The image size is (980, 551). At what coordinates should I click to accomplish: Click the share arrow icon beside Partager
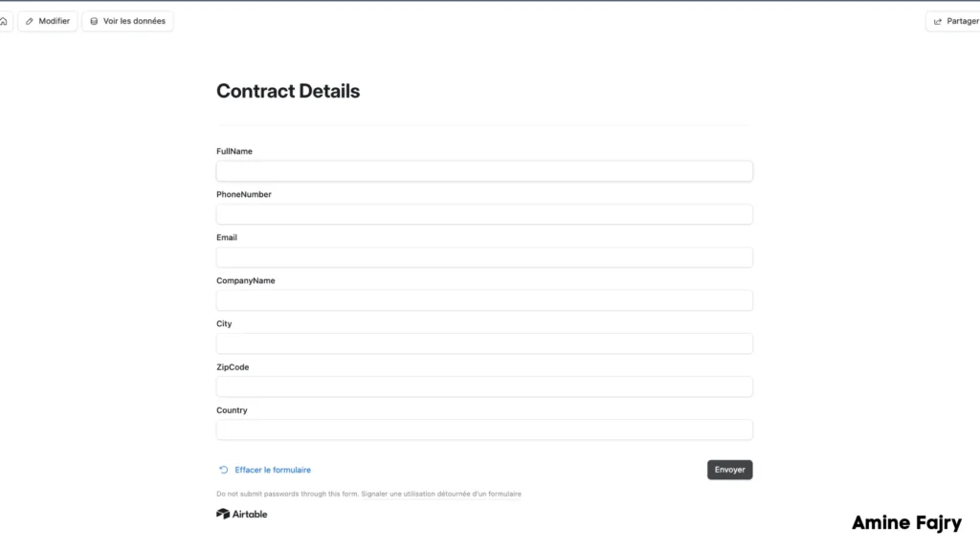point(938,21)
